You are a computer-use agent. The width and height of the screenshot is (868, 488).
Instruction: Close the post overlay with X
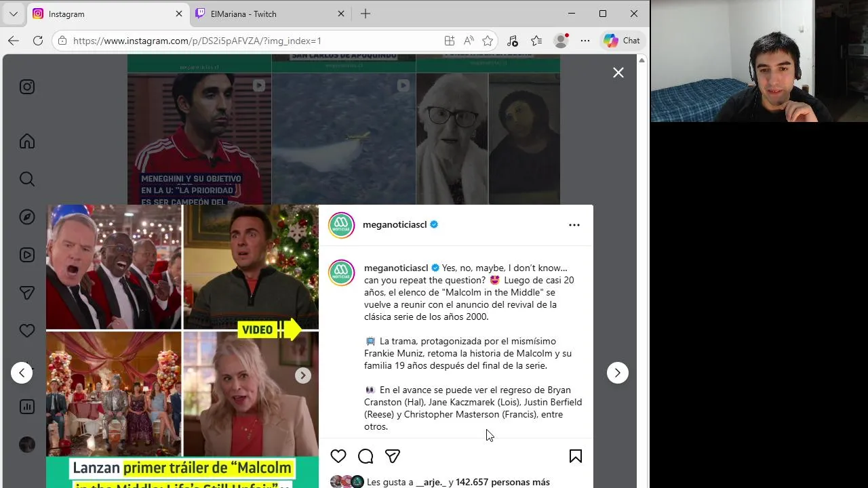(618, 73)
